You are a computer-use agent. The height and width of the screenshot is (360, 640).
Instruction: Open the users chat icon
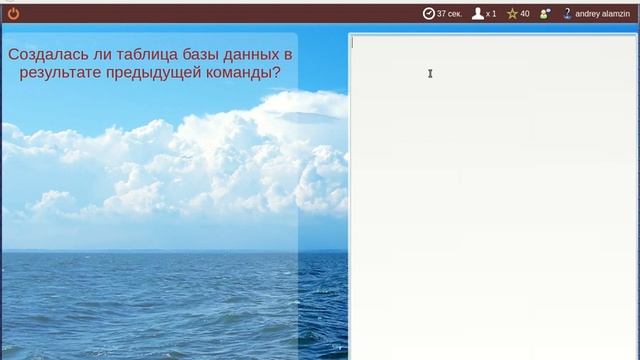click(x=545, y=14)
